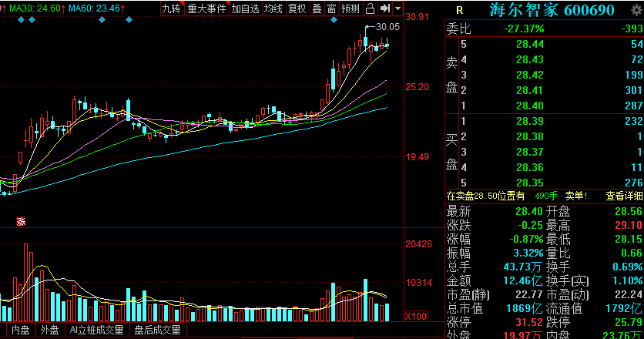
Task: Click the 20426 volume axis label
Action: point(418,244)
